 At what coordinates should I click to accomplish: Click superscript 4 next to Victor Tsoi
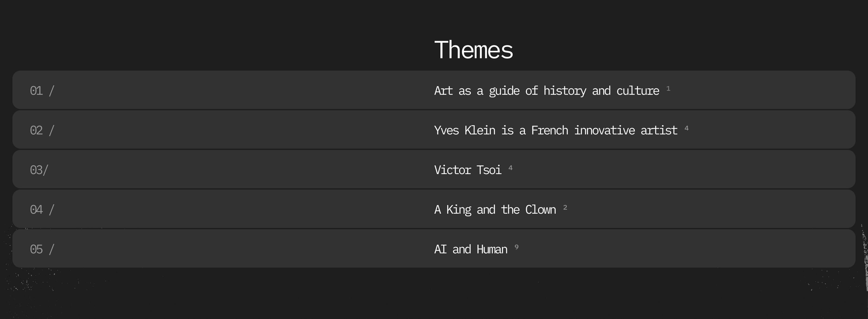click(x=510, y=168)
